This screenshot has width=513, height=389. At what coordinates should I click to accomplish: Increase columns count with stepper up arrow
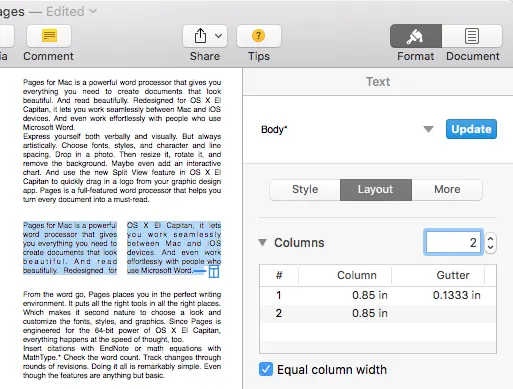pos(490,238)
